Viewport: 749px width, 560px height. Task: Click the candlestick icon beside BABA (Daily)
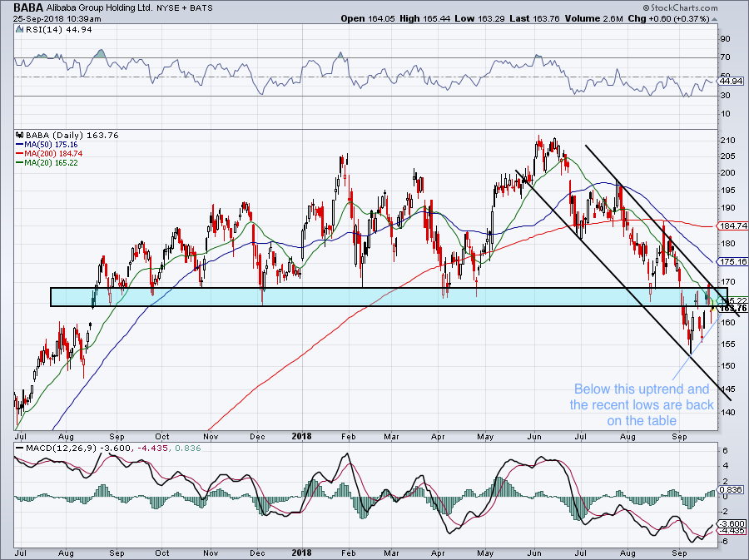(x=19, y=135)
